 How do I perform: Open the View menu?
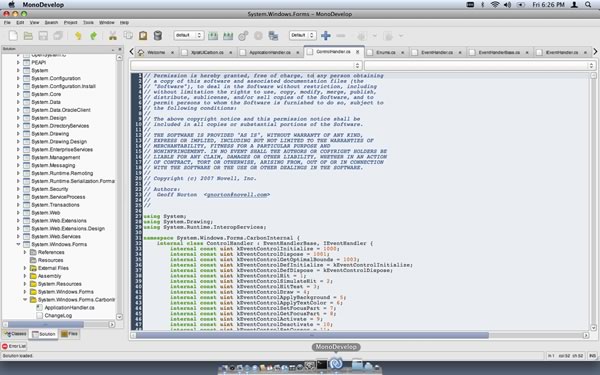pos(34,23)
